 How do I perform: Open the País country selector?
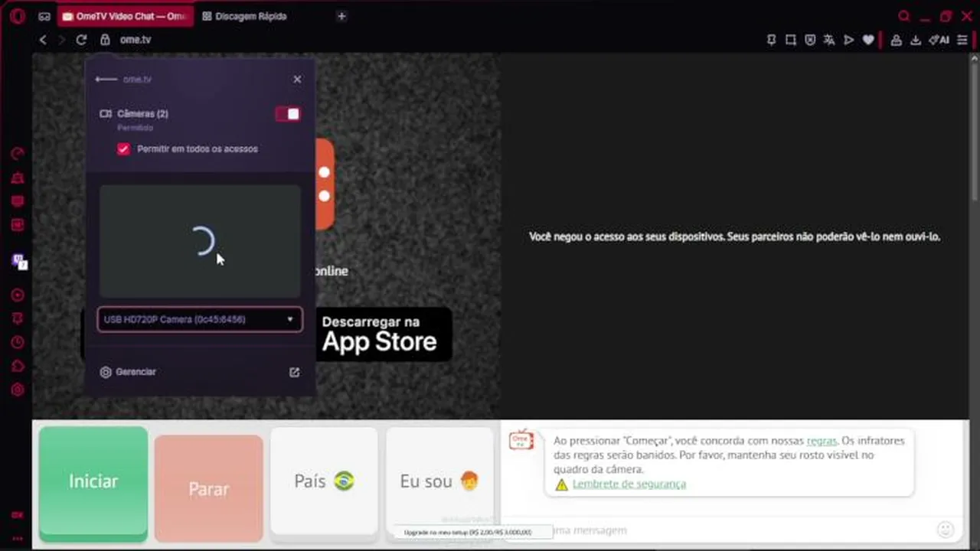[324, 481]
